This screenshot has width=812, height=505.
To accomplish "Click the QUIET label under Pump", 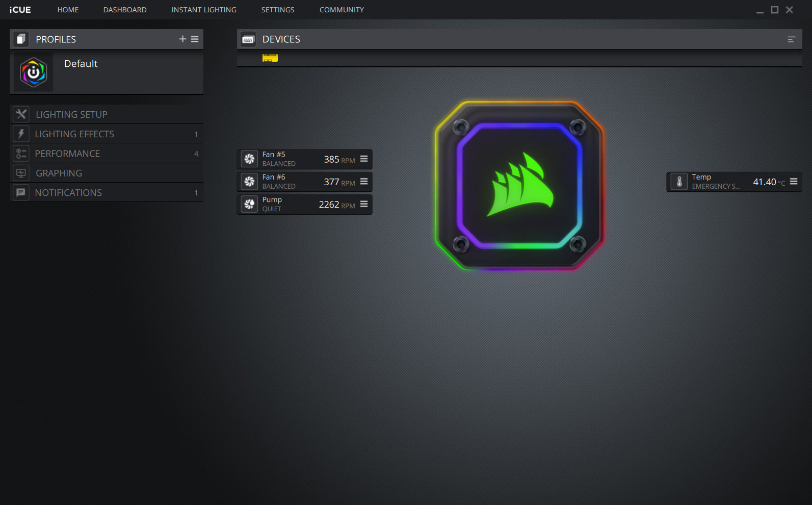I will [272, 209].
